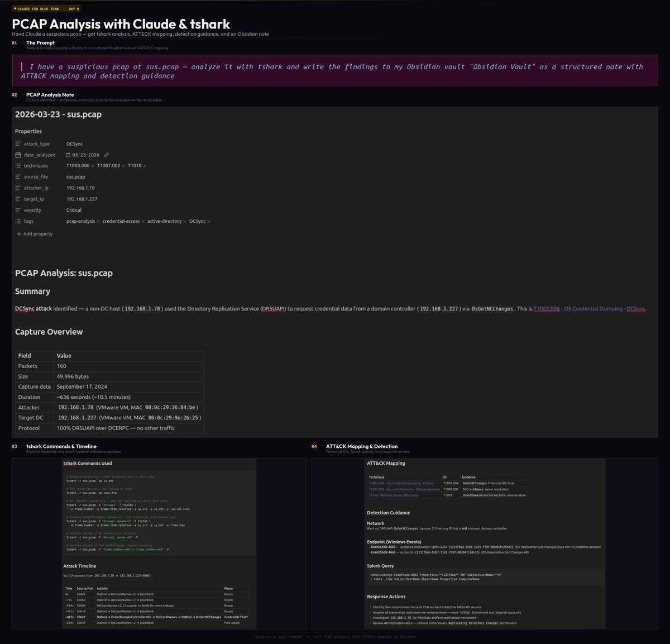Open T1087.002 Account Discovery link
The width and height of the screenshot is (670, 644).
[x=404, y=489]
